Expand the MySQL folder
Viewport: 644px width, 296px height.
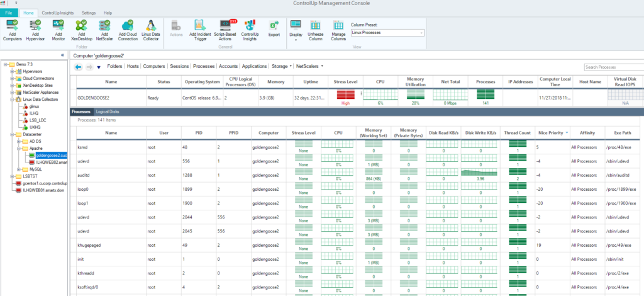pos(19,169)
